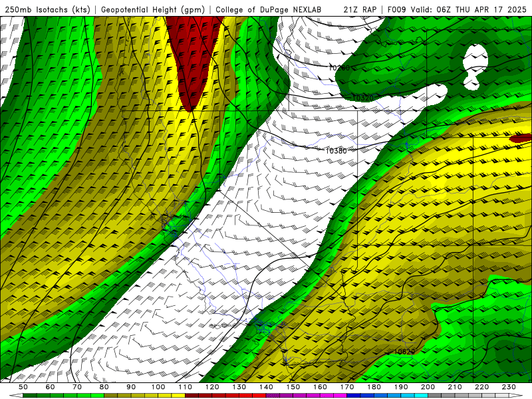Click the cyan color bar segment before 200

(421, 396)
